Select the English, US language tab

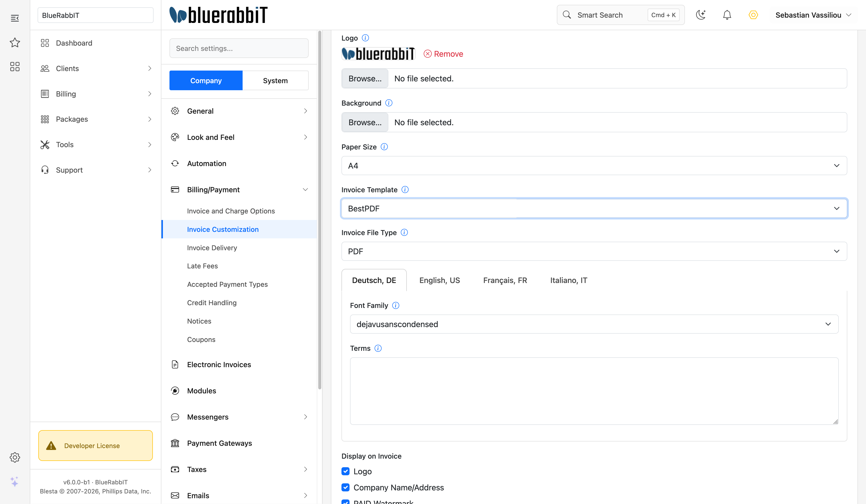(x=440, y=280)
